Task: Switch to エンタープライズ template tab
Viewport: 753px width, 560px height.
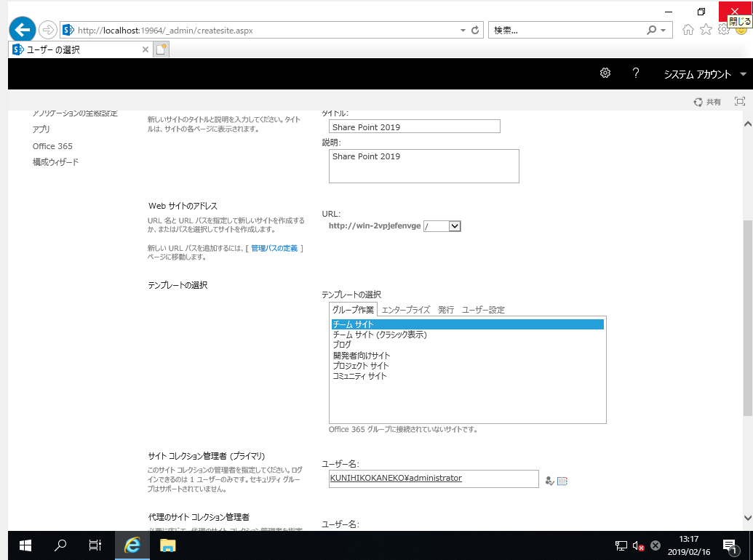Action: click(x=406, y=310)
